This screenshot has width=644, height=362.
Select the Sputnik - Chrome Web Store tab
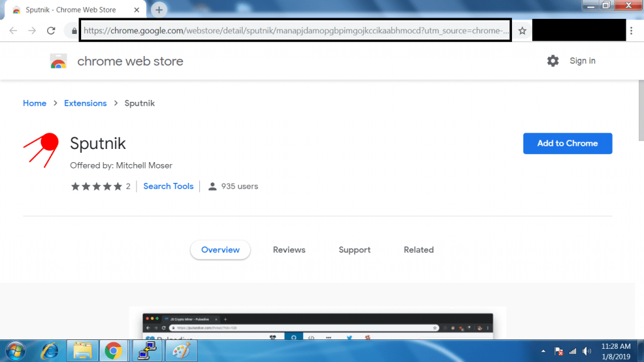coord(74,10)
